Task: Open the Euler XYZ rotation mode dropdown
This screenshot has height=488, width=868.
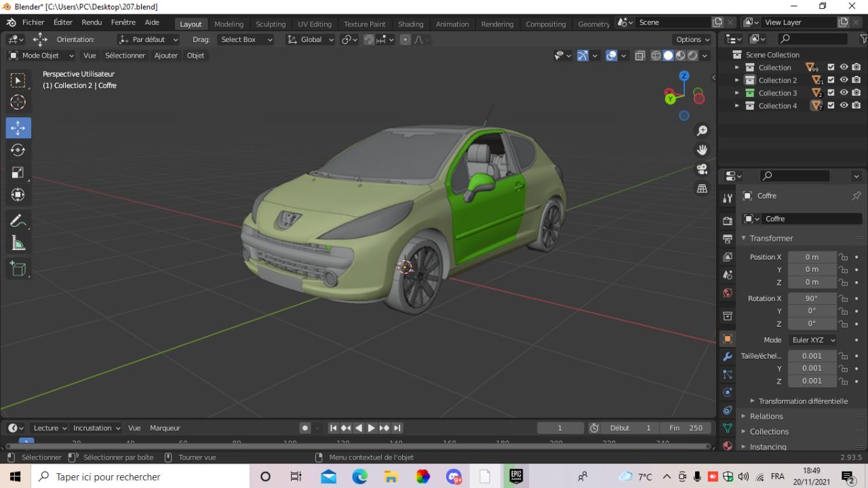Action: [x=812, y=340]
